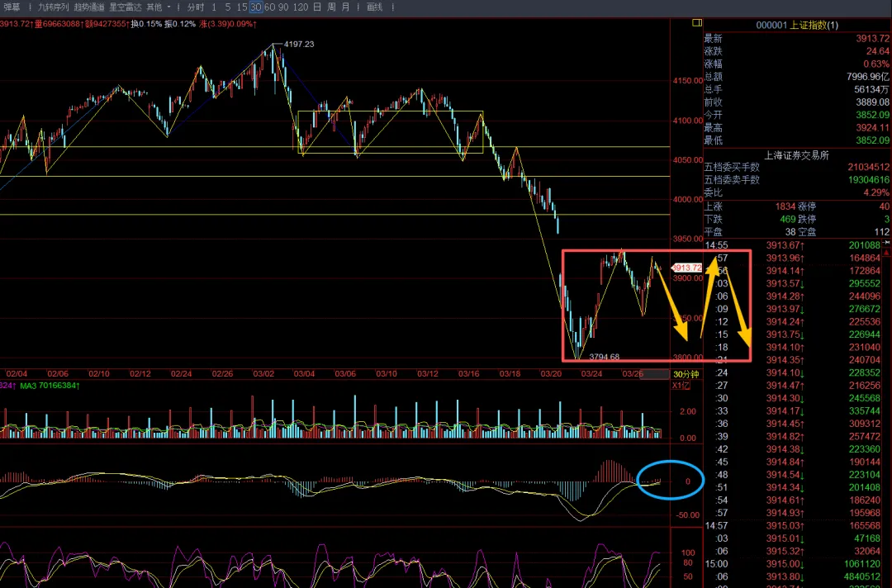Select the 120-minute period
This screenshot has height=588, width=892.
[x=301, y=7]
